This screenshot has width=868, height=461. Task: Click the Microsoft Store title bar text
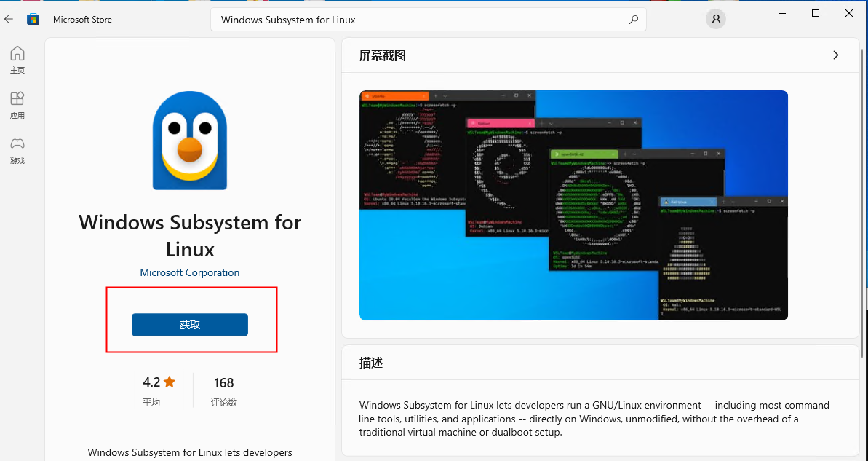(82, 20)
